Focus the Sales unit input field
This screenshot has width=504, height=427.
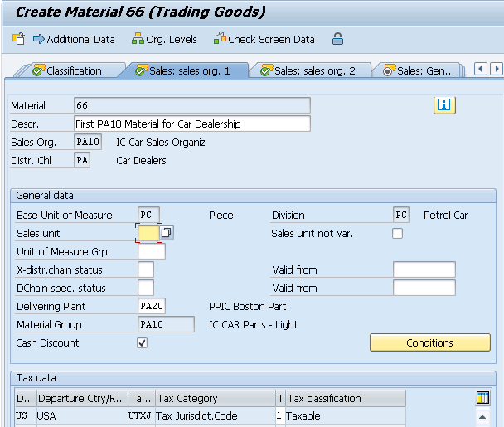click(x=148, y=233)
